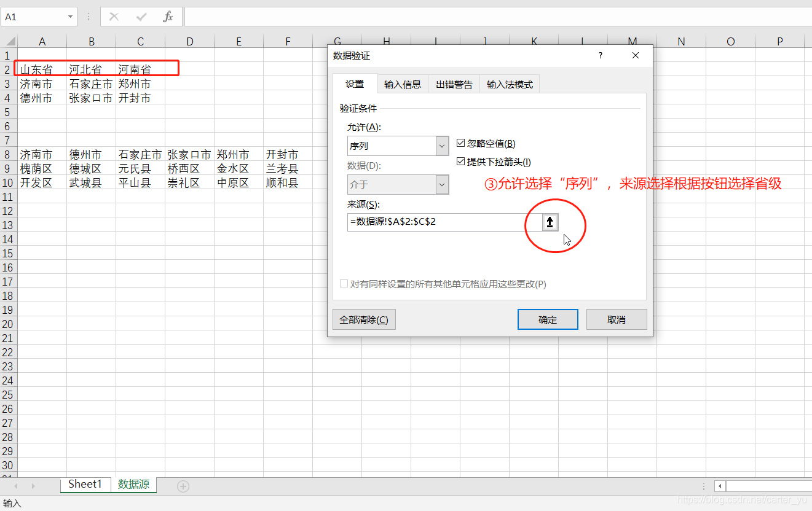Click the formula bar cancel X icon
The height and width of the screenshot is (511, 812).
coord(114,17)
